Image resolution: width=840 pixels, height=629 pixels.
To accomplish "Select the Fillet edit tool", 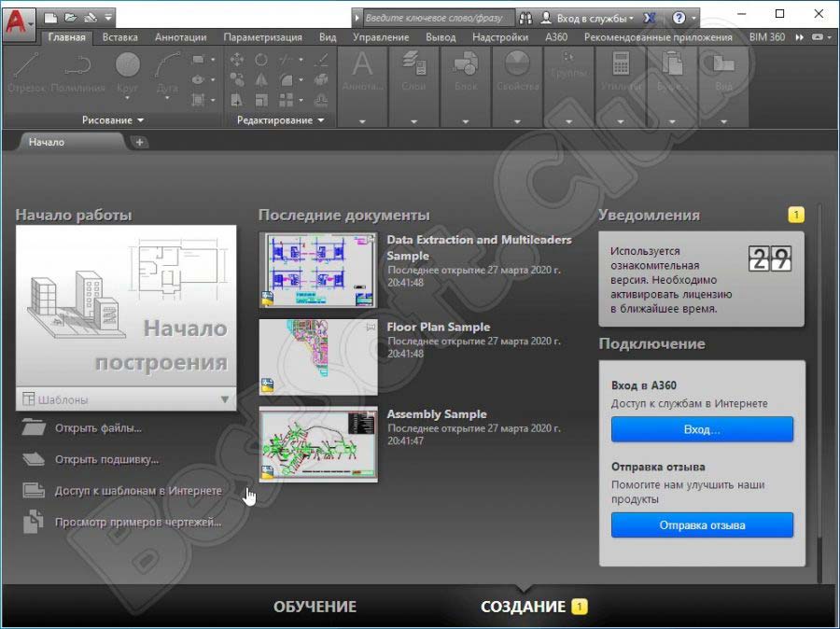I will click(287, 80).
